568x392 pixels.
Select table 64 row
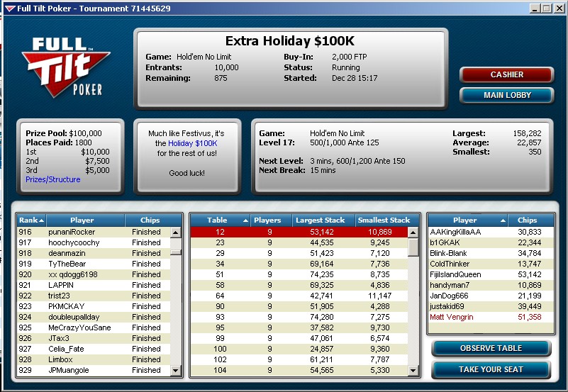click(x=299, y=296)
